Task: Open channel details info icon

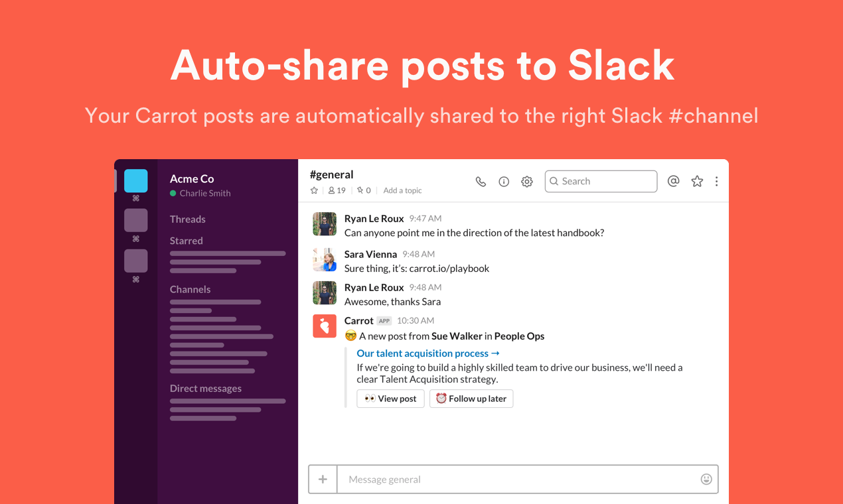Action: point(504,182)
